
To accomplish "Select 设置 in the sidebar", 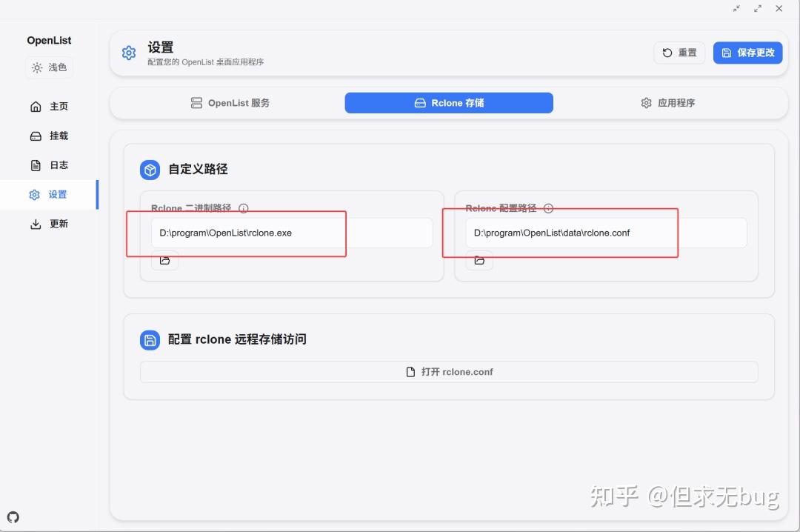I will 49,195.
